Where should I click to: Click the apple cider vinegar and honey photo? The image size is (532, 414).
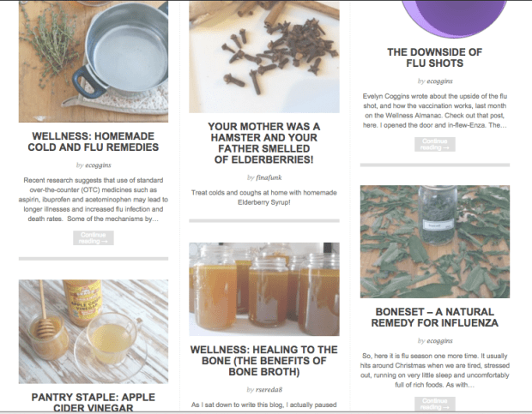click(x=94, y=332)
